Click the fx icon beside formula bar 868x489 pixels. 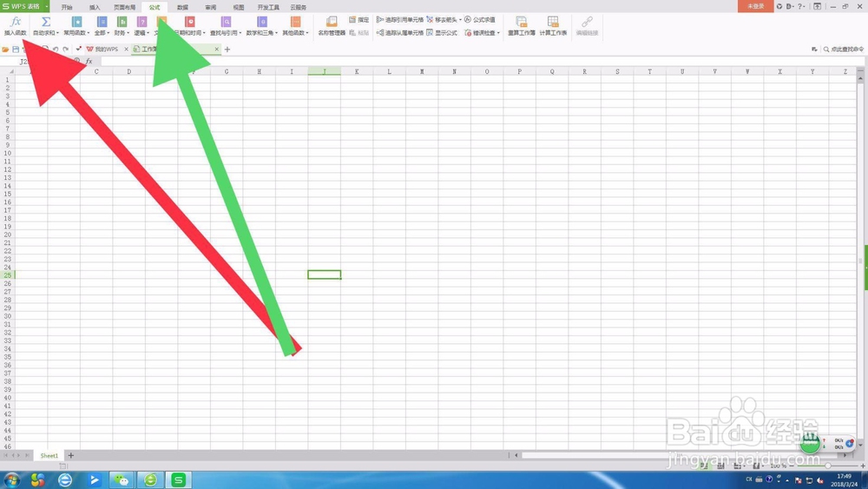coord(89,62)
